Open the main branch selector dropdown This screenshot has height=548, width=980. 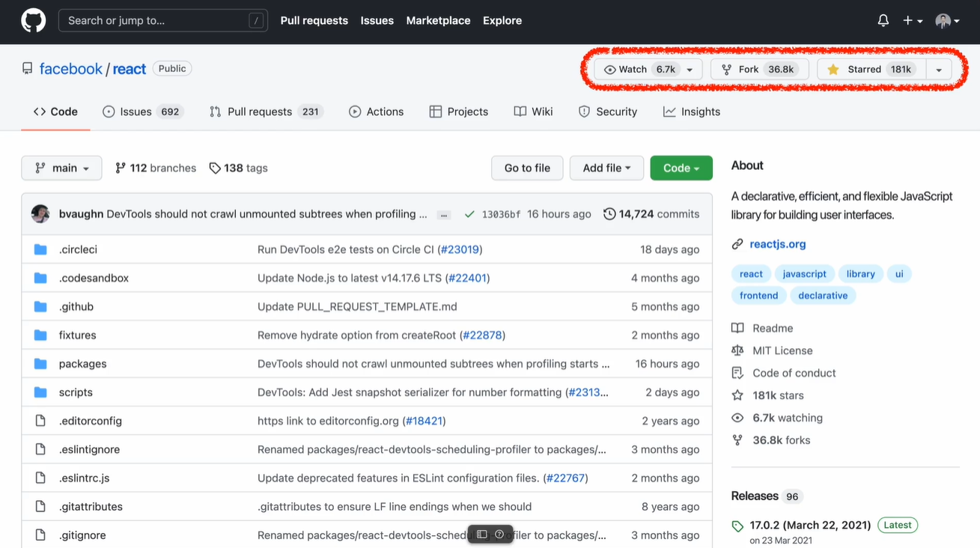61,168
